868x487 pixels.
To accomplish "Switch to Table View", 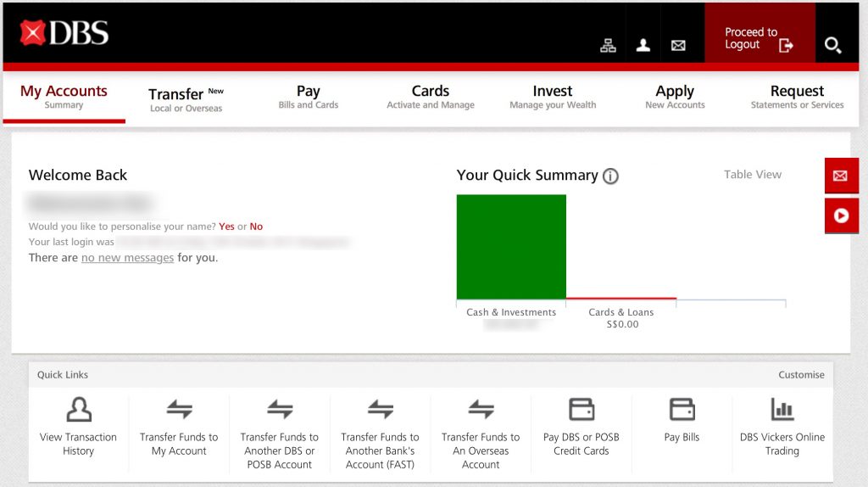I will (x=753, y=175).
